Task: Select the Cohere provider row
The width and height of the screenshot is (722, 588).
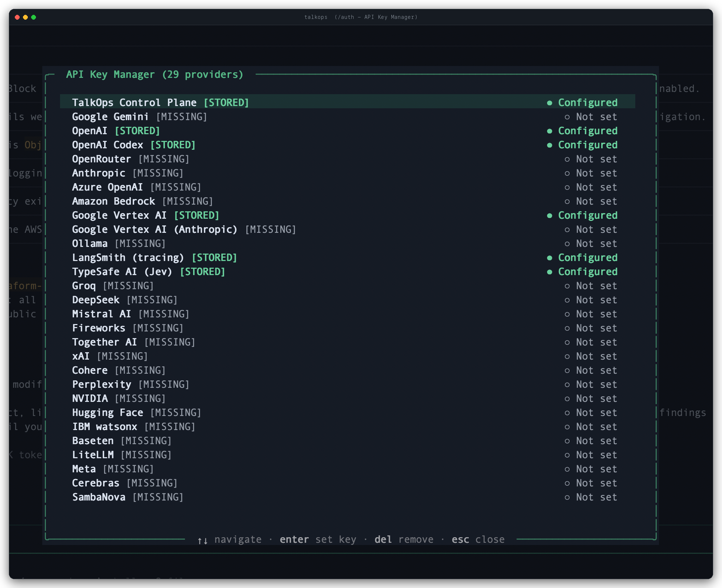Action: point(347,370)
